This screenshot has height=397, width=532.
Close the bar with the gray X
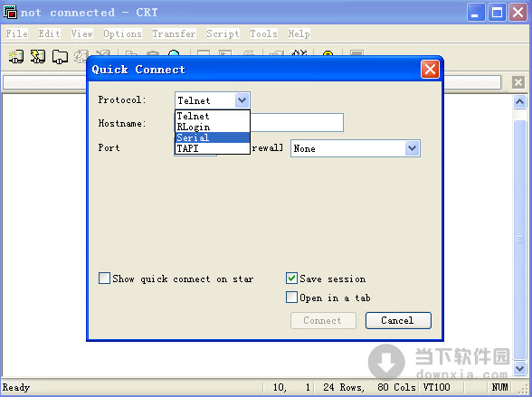(518, 82)
